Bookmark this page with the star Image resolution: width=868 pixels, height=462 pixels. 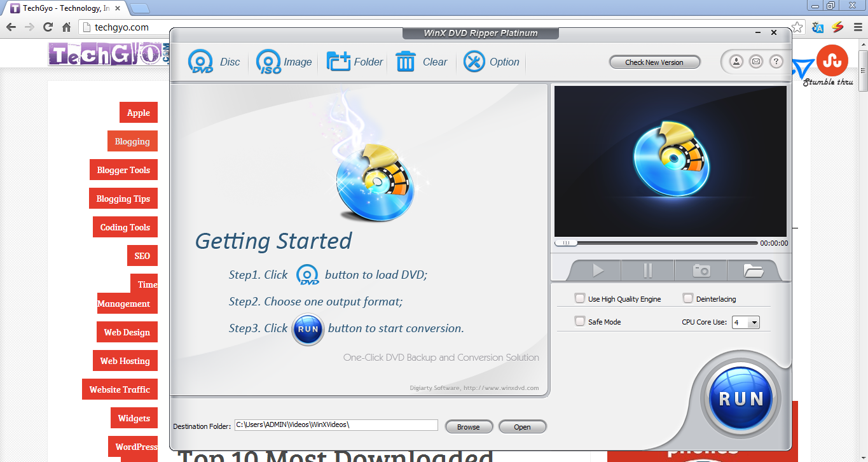797,27
